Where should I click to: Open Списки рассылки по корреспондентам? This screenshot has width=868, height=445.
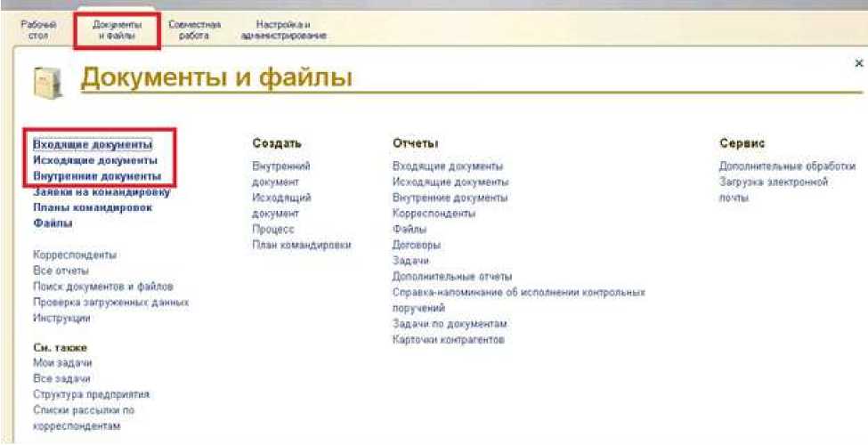coord(84,418)
